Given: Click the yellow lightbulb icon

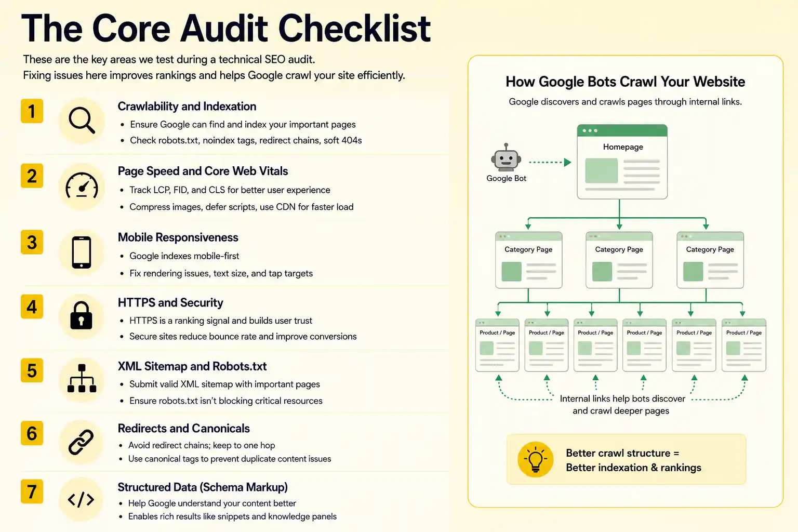Looking at the screenshot, I should (535, 460).
